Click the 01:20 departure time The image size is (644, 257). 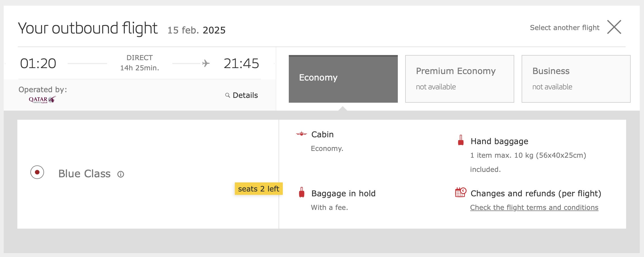tap(38, 63)
